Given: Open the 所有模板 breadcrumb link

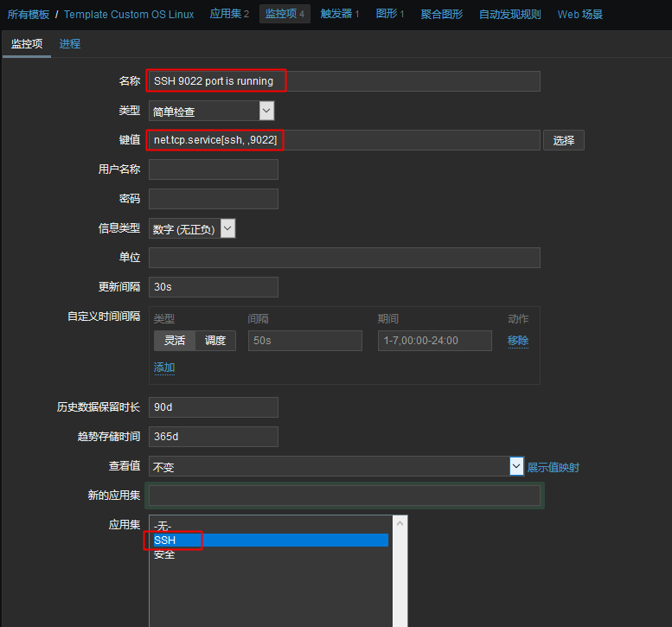Looking at the screenshot, I should click(29, 14).
